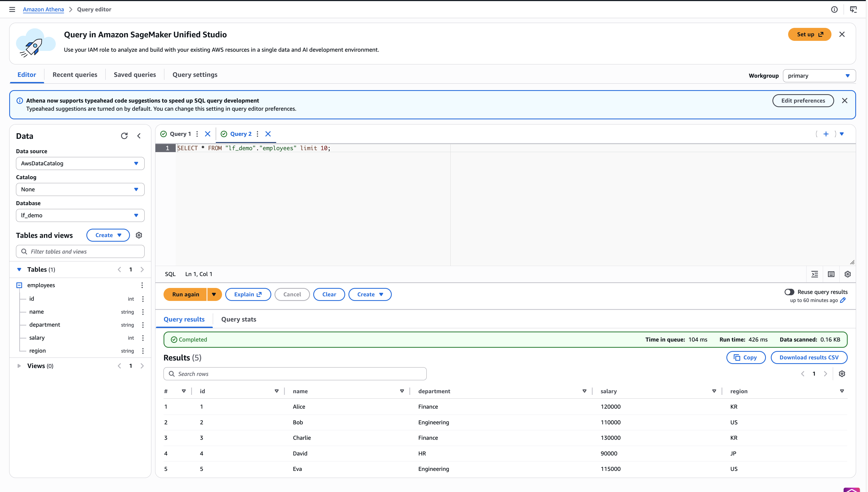Grab the editor resize handle

click(852, 262)
